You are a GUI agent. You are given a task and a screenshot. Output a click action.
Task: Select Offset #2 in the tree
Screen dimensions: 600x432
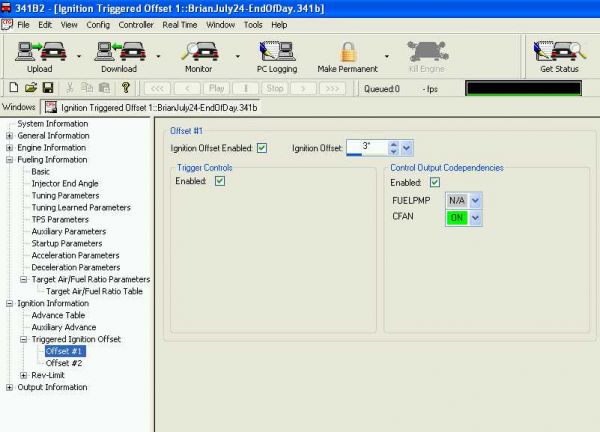click(x=63, y=363)
